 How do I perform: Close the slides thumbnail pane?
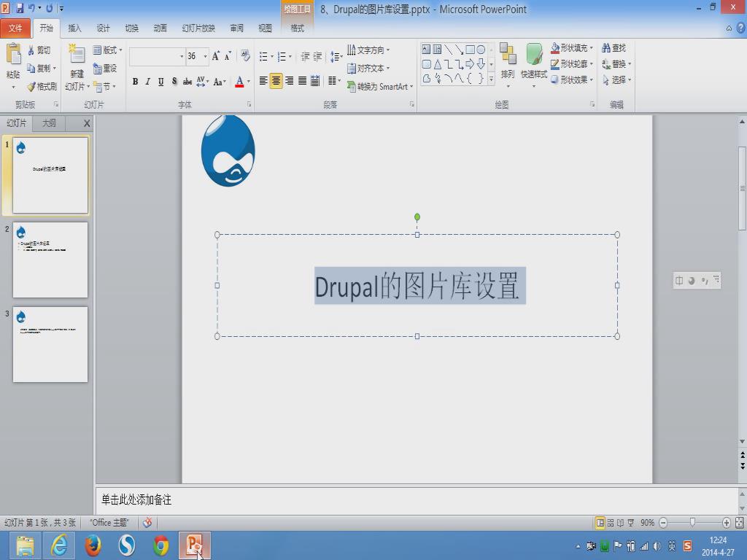87,123
